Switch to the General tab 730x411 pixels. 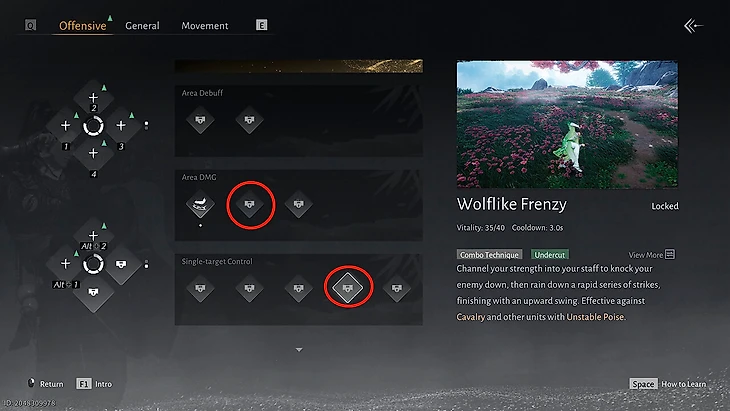142,26
